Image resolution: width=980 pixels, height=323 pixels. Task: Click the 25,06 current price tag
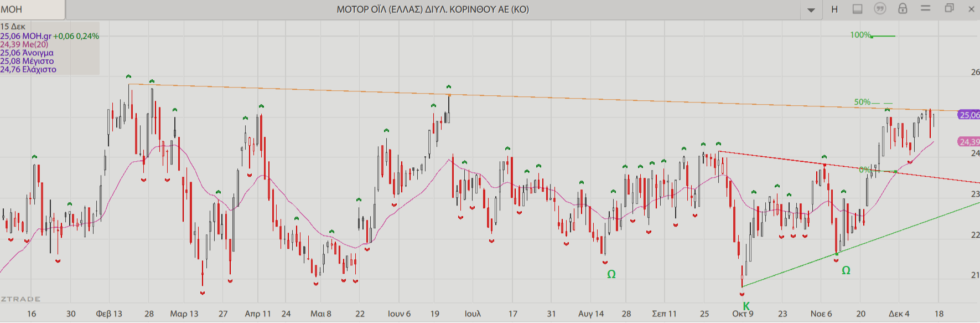pyautogui.click(x=969, y=115)
